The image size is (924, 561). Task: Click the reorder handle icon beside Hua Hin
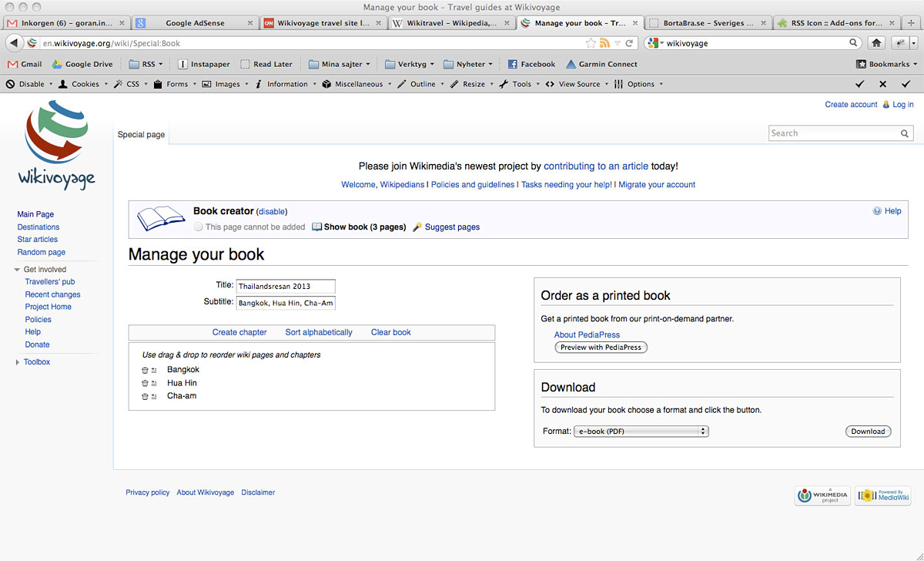tap(154, 384)
